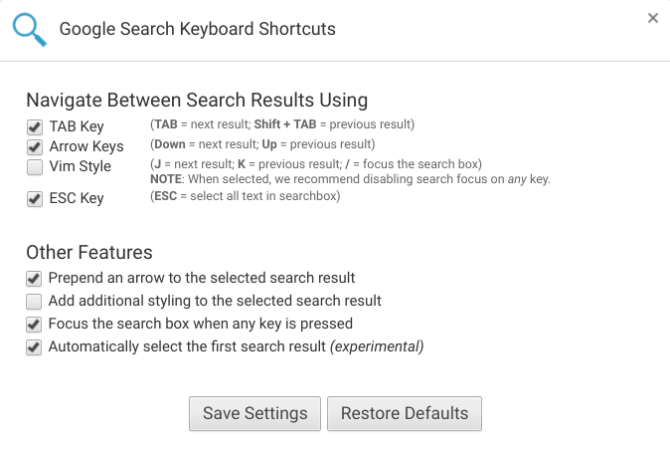Click the Google Search Keyboard Shortcuts title
670x449 pixels.
(197, 29)
